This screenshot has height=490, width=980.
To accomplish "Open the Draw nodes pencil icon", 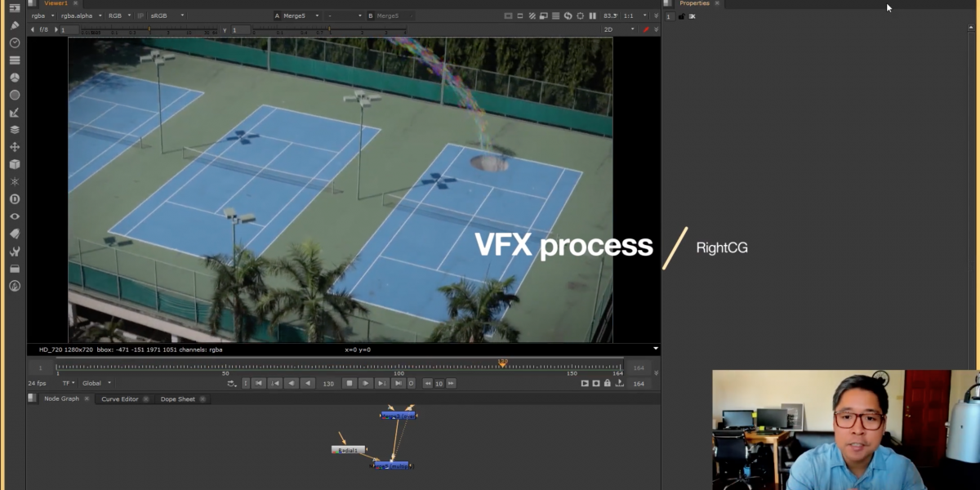I will pyautogui.click(x=15, y=25).
